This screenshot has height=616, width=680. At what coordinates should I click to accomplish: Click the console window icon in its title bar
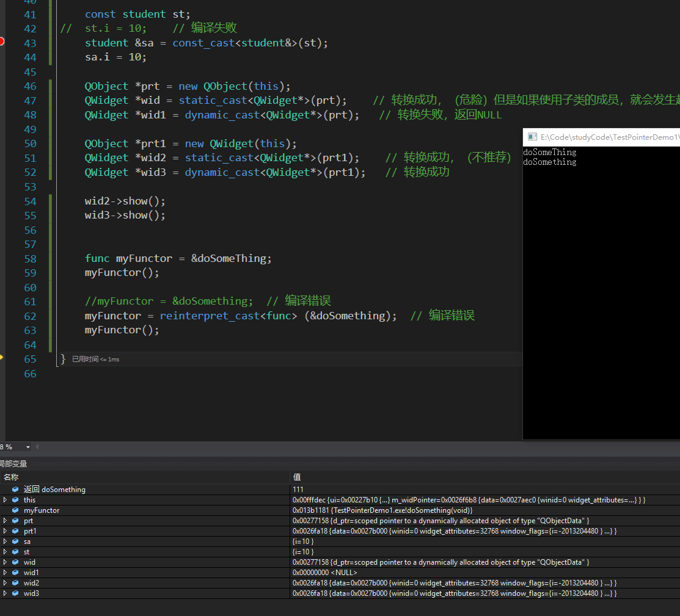pyautogui.click(x=532, y=137)
